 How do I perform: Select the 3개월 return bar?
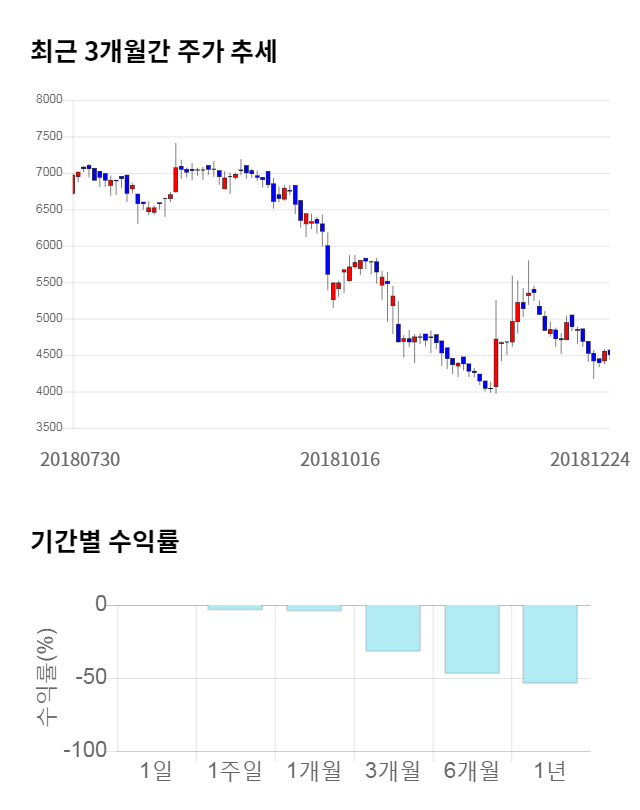393,627
